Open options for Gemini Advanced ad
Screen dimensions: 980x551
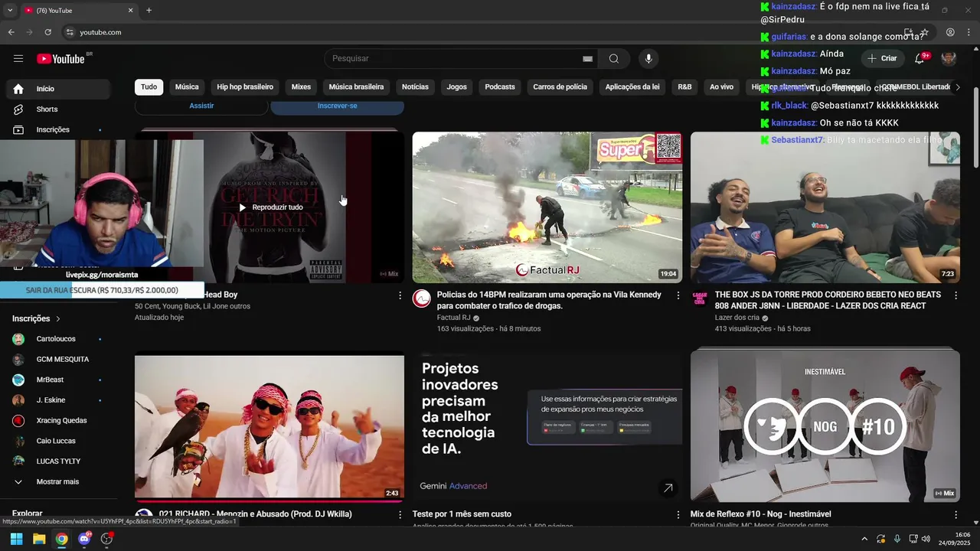(678, 514)
